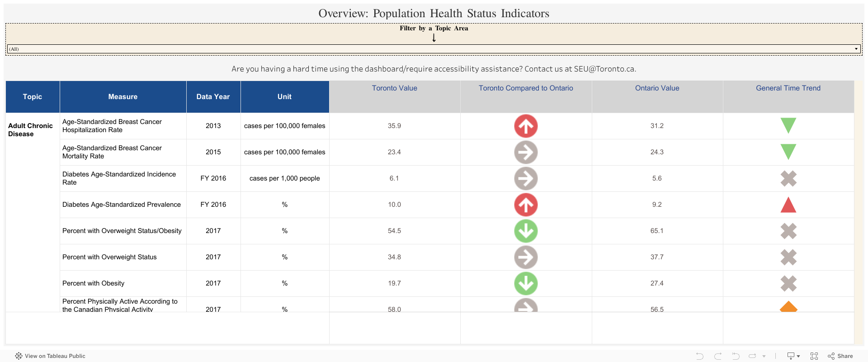Click green triangle trend for Breast Cancer Mortality
The image size is (868, 362).
pyautogui.click(x=788, y=152)
